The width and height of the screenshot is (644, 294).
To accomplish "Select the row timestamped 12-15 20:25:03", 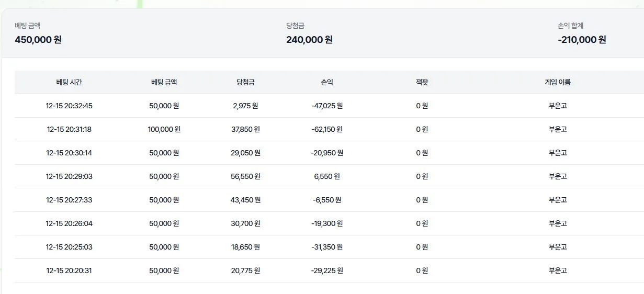I will [329, 247].
